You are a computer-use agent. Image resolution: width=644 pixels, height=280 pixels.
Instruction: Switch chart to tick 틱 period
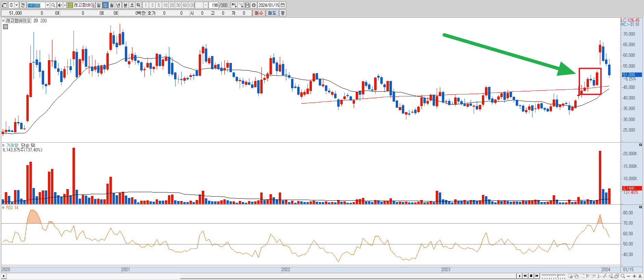pos(139,5)
